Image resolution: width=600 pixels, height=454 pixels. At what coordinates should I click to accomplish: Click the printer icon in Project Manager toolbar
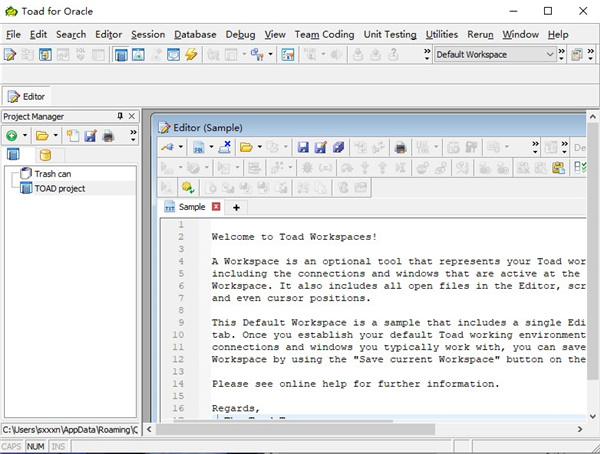(x=108, y=135)
